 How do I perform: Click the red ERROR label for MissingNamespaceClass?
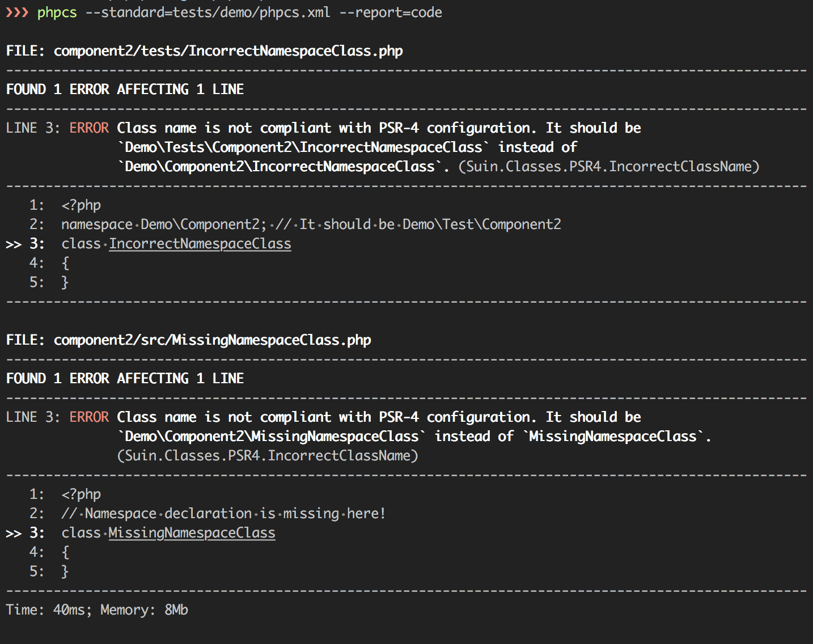[89, 417]
